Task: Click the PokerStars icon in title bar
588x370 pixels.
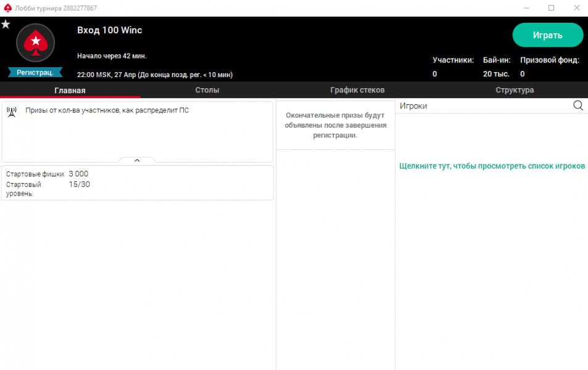Action: click(7, 8)
